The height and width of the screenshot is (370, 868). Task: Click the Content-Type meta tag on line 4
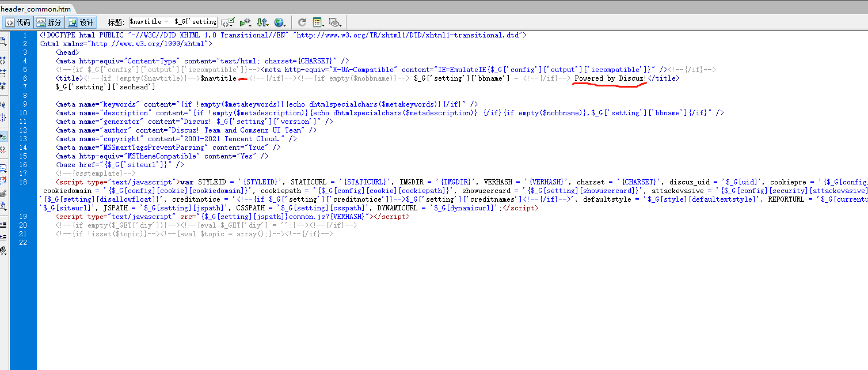pyautogui.click(x=202, y=61)
